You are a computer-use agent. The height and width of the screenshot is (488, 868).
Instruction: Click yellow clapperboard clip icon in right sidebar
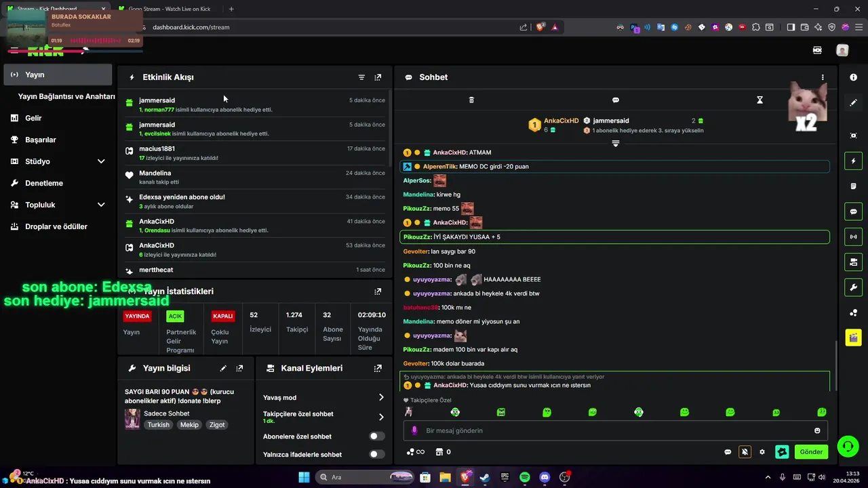click(x=853, y=338)
